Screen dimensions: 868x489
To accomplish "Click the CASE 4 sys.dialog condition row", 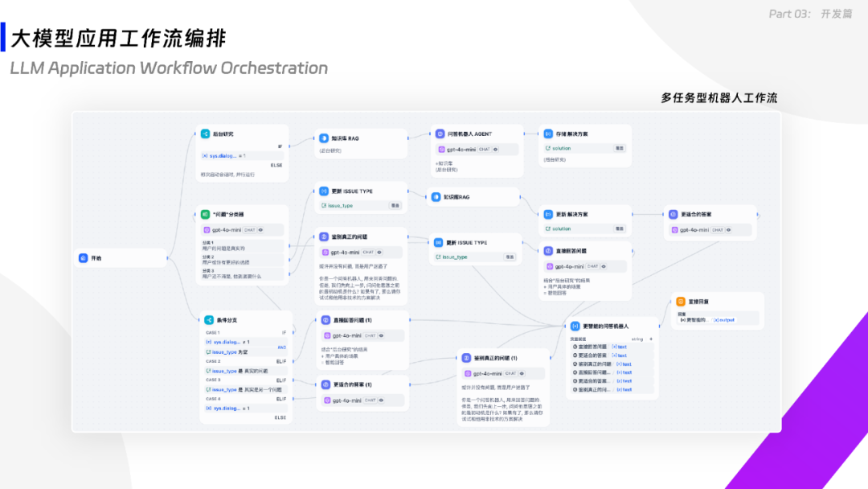I will [246, 409].
